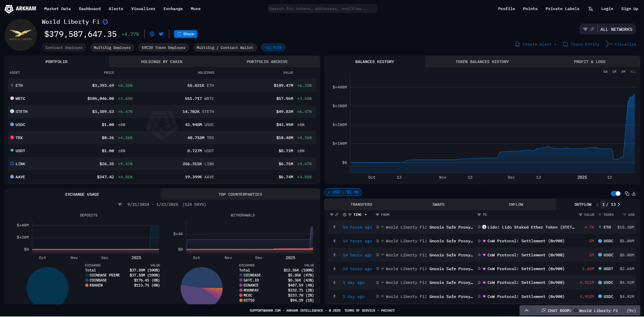Select the 1W chart range
Screen dimensions: 644x317
[x=605, y=72]
